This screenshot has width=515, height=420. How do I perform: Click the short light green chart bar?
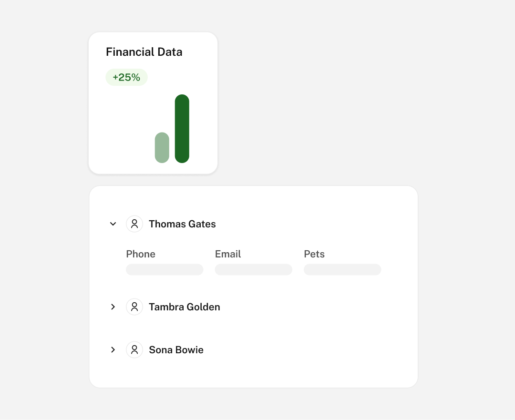pyautogui.click(x=162, y=148)
